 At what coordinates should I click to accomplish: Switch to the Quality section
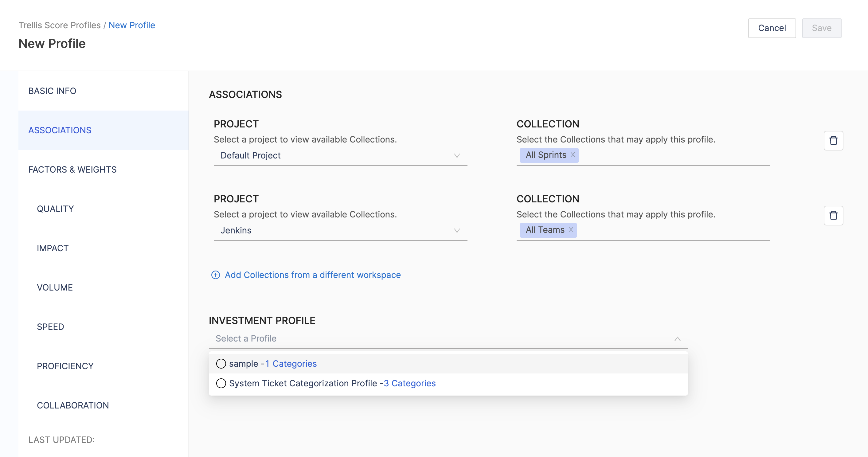55,209
